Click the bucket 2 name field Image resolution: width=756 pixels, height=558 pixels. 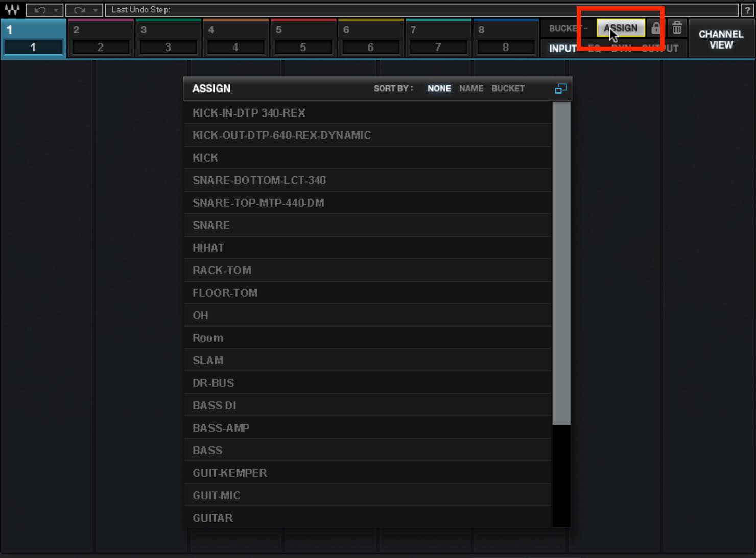[101, 48]
